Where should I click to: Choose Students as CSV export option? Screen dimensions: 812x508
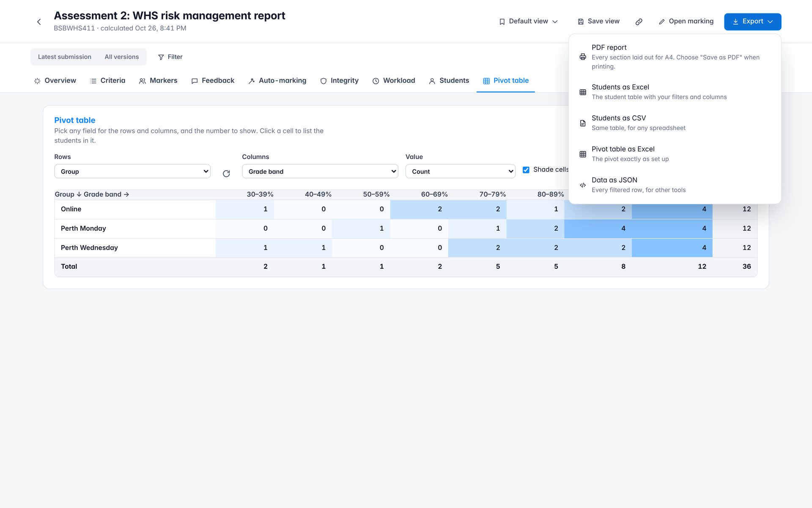click(675, 123)
